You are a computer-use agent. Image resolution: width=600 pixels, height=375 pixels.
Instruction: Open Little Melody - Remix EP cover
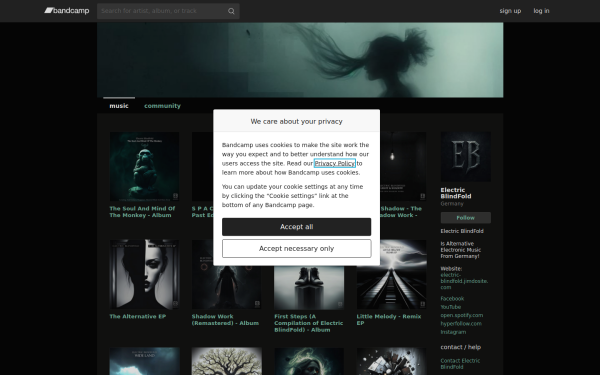click(x=391, y=274)
